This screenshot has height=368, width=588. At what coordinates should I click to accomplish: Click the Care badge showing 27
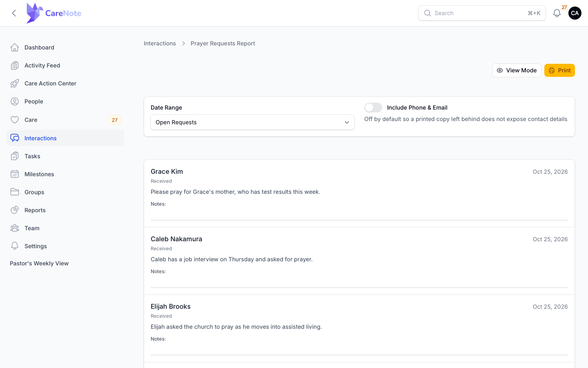(115, 120)
